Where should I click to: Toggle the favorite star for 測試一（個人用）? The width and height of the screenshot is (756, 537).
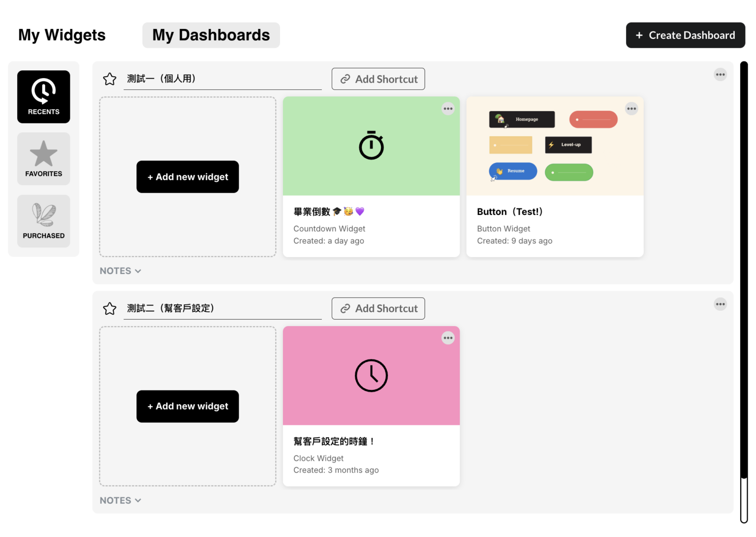pyautogui.click(x=109, y=79)
